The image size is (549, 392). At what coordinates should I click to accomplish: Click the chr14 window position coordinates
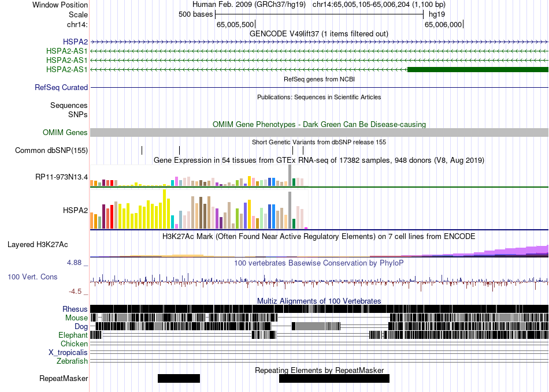379,5
